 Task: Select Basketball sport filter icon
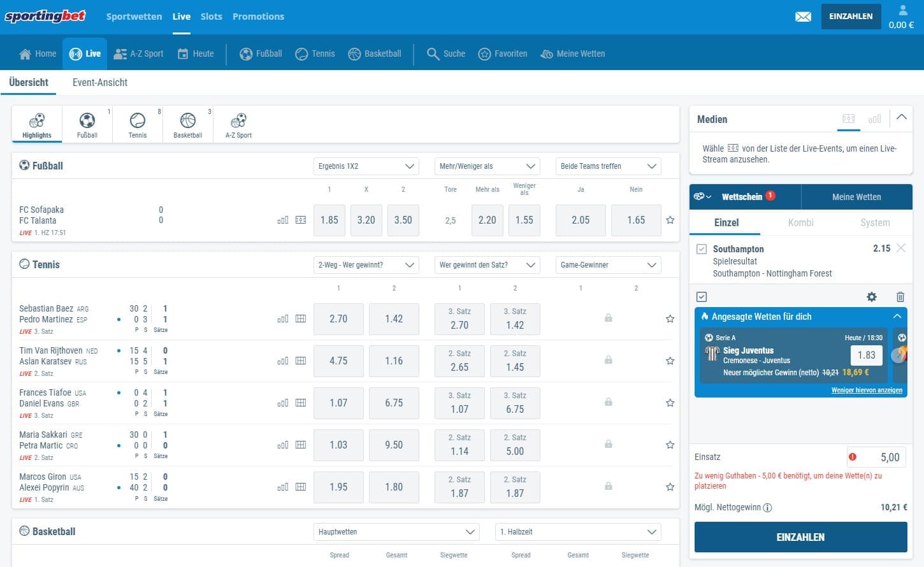188,125
